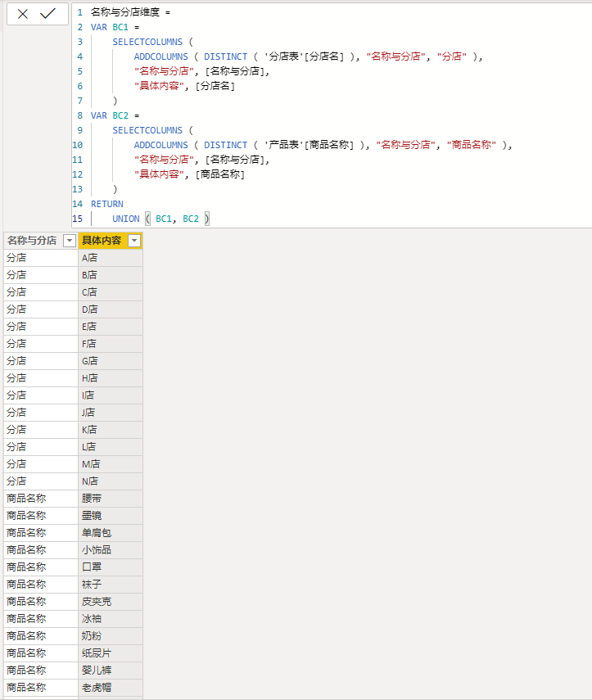
Task: Select the 商品名称 cell in the 奶粉 row
Action: pyautogui.click(x=41, y=636)
